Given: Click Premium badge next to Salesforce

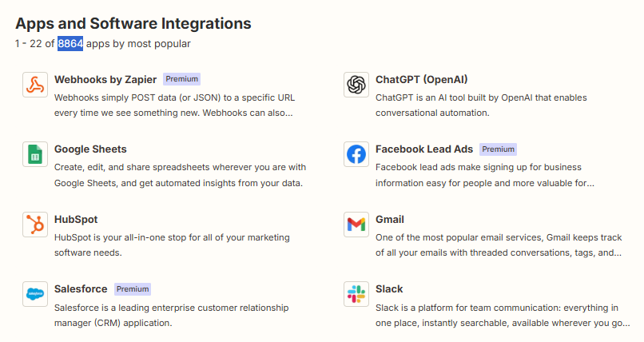Looking at the screenshot, I should click(133, 288).
